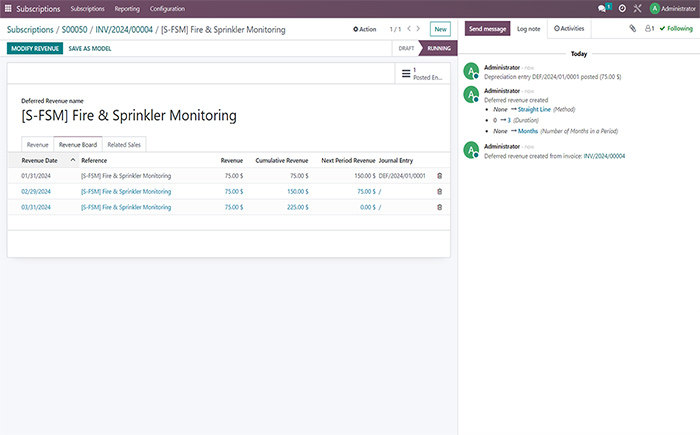This screenshot has width=700, height=435.
Task: Switch to the Related Sales tab
Action: point(124,145)
